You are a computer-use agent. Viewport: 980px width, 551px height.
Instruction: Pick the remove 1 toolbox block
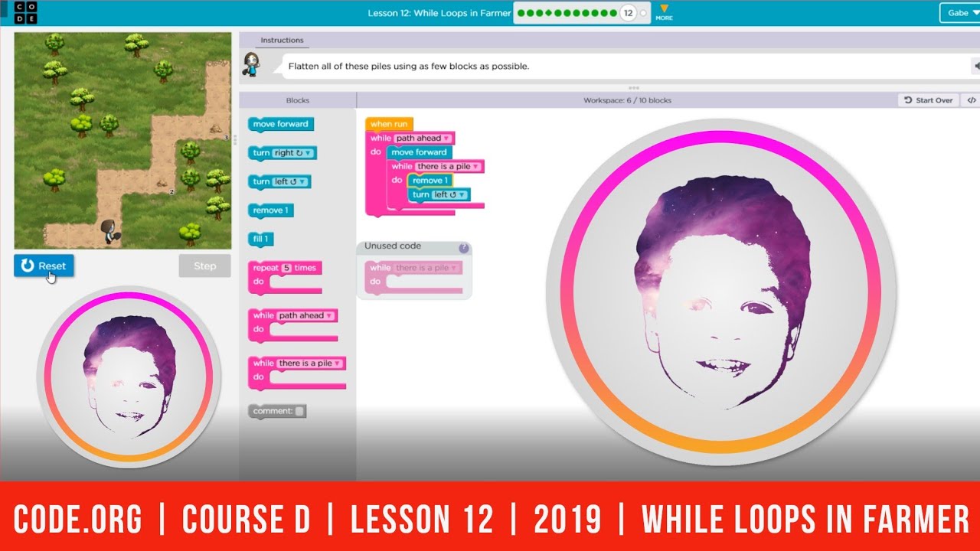(x=270, y=210)
